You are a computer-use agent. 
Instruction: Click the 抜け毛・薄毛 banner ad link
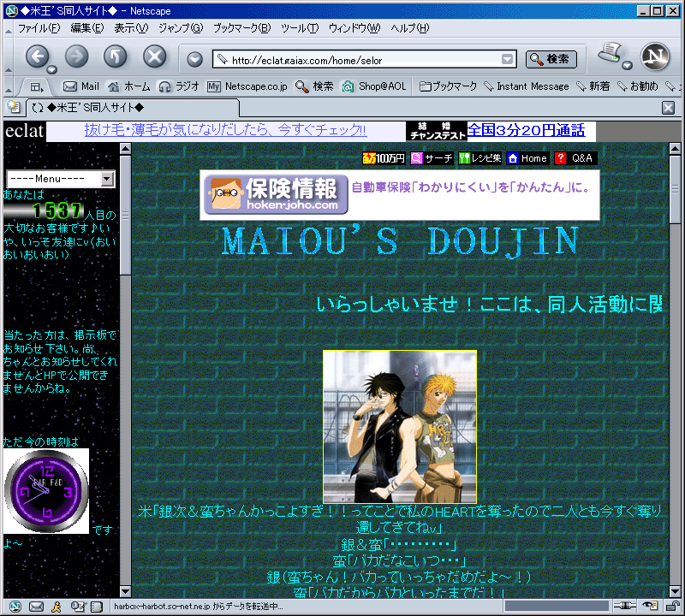[x=225, y=130]
